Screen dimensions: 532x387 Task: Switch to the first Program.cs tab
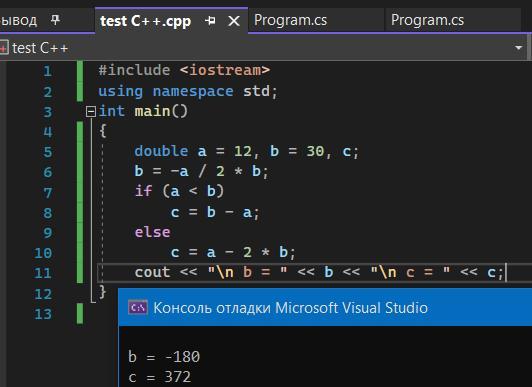tap(290, 20)
